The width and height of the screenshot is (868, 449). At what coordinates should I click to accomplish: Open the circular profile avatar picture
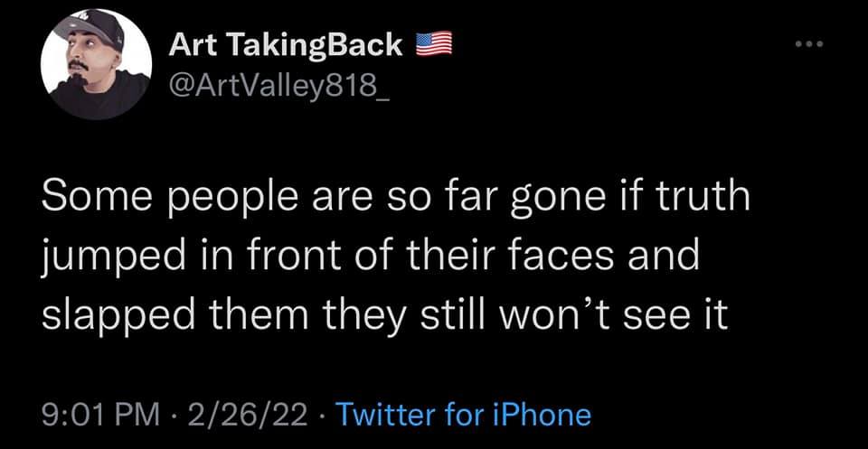pyautogui.click(x=96, y=68)
